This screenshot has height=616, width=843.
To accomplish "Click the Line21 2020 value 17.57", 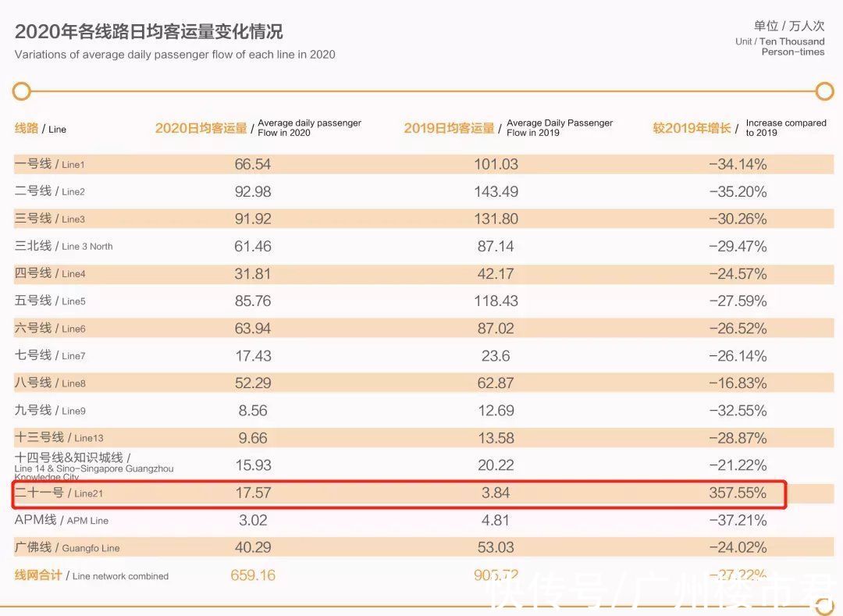I will click(x=253, y=493).
